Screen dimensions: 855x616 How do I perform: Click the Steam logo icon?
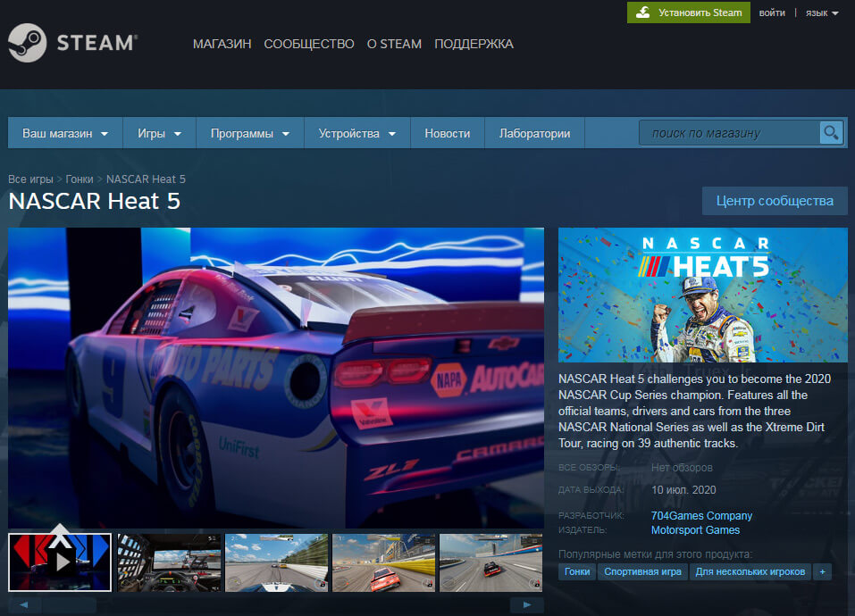pyautogui.click(x=28, y=43)
